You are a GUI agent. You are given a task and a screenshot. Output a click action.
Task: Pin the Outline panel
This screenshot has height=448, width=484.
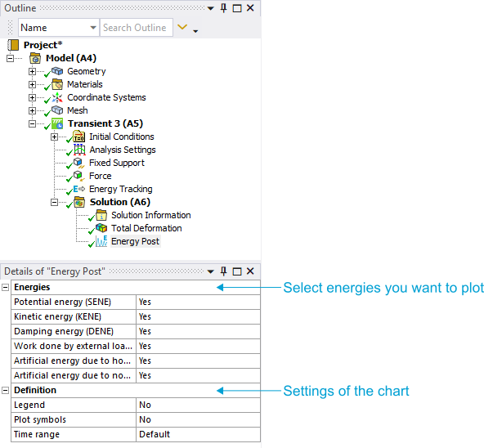click(224, 8)
